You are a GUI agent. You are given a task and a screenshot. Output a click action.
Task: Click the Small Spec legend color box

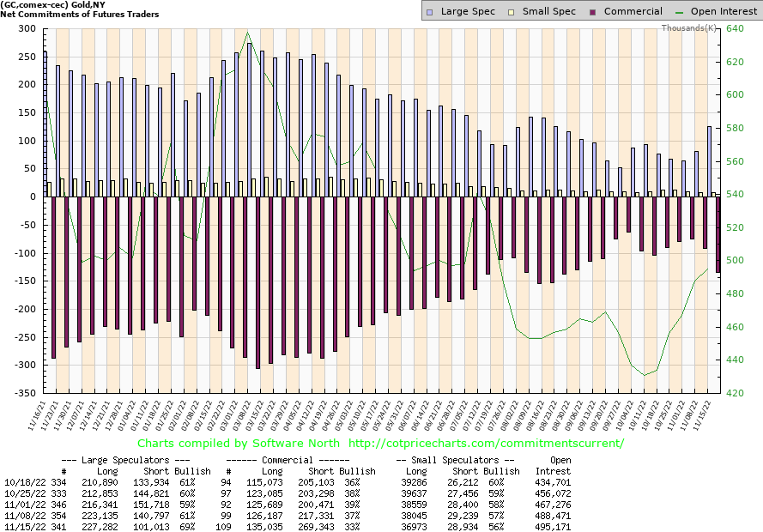[x=514, y=11]
